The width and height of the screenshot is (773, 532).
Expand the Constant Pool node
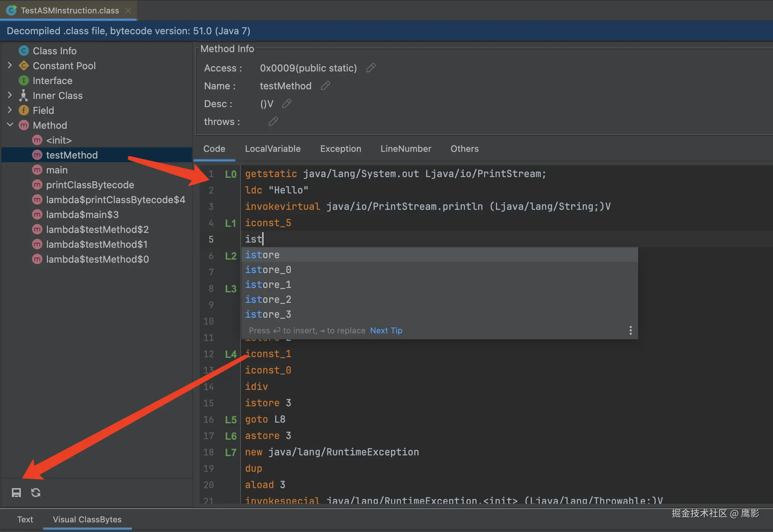coord(10,65)
